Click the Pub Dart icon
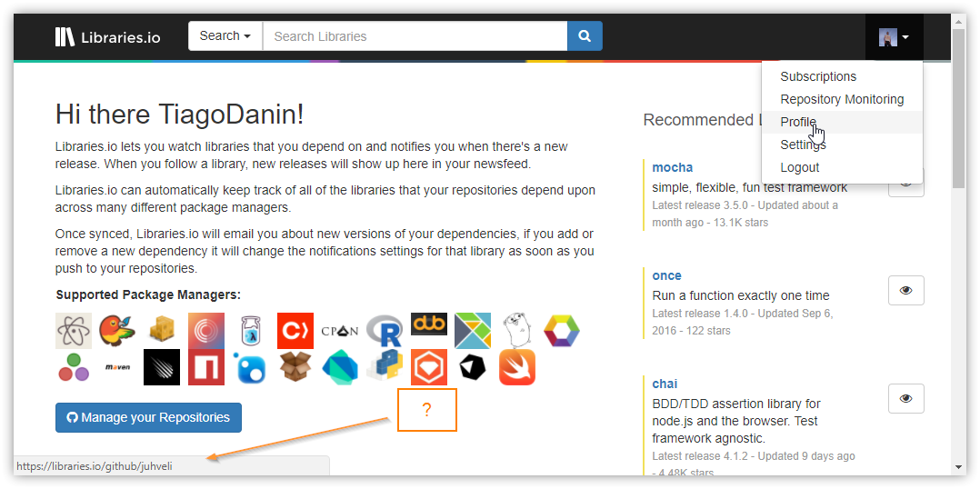The image size is (980, 489). tap(339, 367)
